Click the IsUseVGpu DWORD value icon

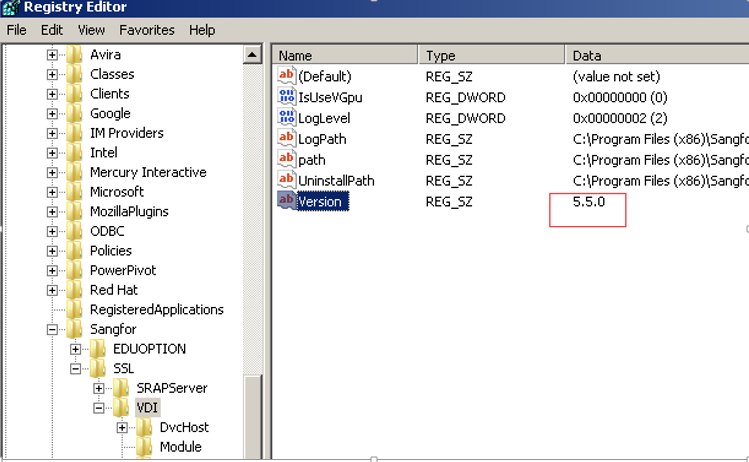point(286,96)
